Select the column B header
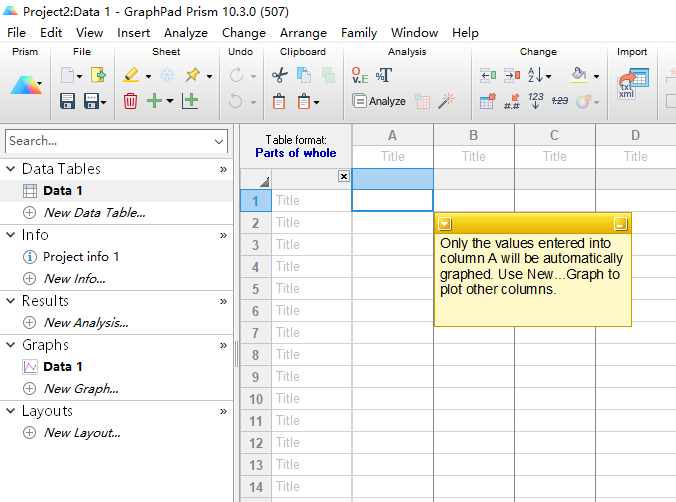This screenshot has height=502, width=676. [473, 135]
